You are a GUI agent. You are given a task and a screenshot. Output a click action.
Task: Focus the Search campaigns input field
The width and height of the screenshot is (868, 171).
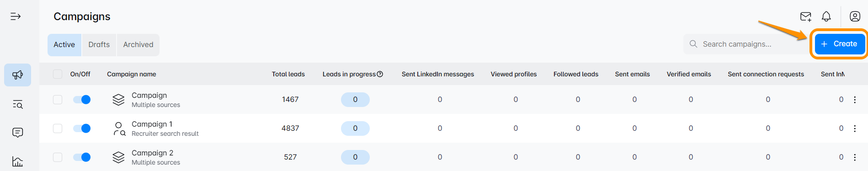(x=746, y=44)
